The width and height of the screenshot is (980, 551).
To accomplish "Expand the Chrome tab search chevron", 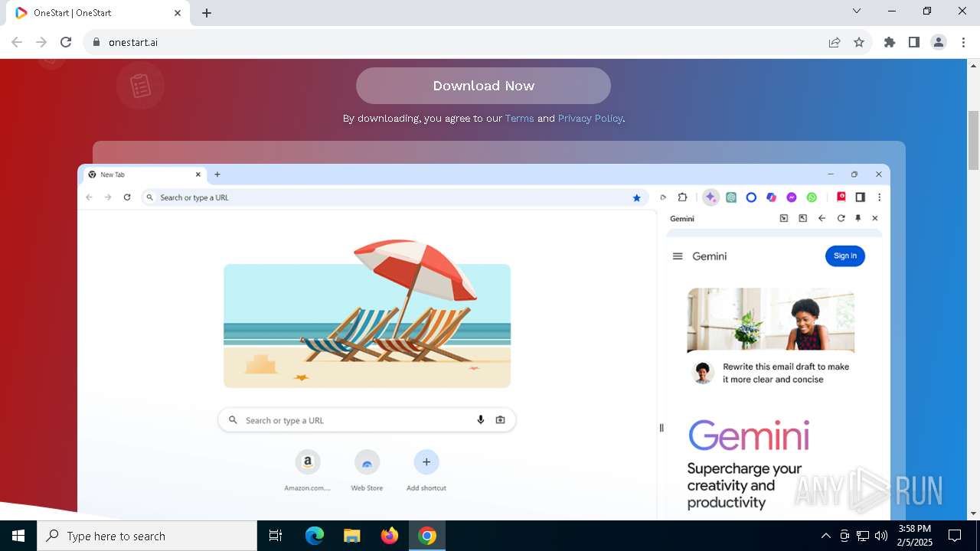I will coord(857,11).
